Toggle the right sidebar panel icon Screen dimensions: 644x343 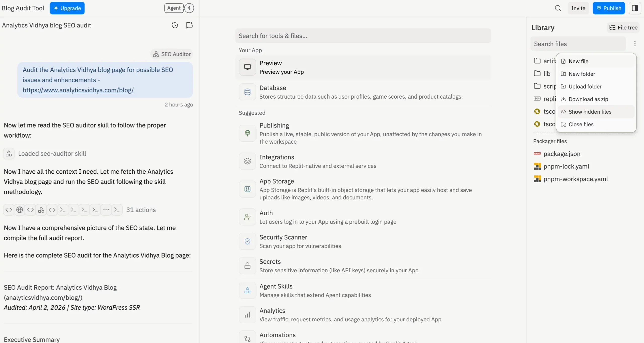[635, 8]
